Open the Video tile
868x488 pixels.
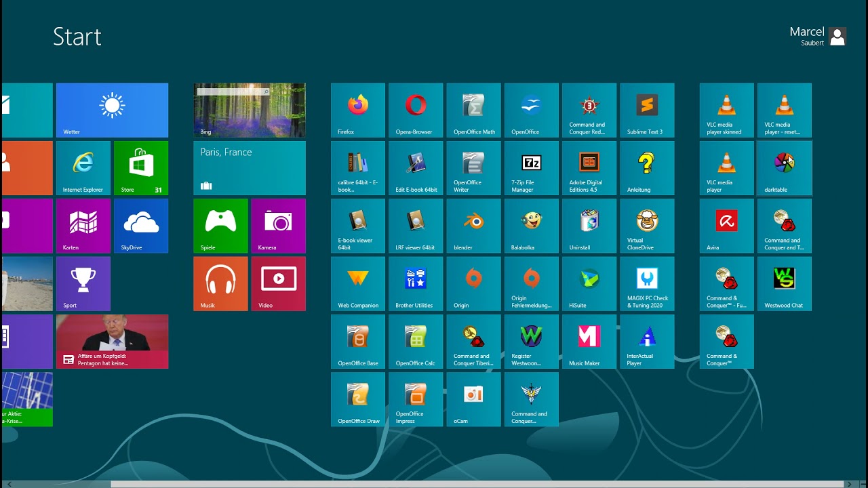[279, 284]
